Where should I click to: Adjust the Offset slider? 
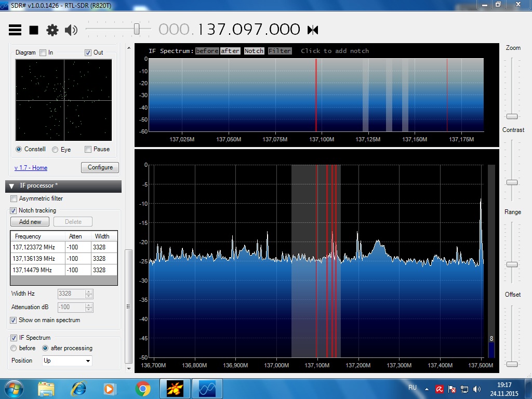[512, 364]
